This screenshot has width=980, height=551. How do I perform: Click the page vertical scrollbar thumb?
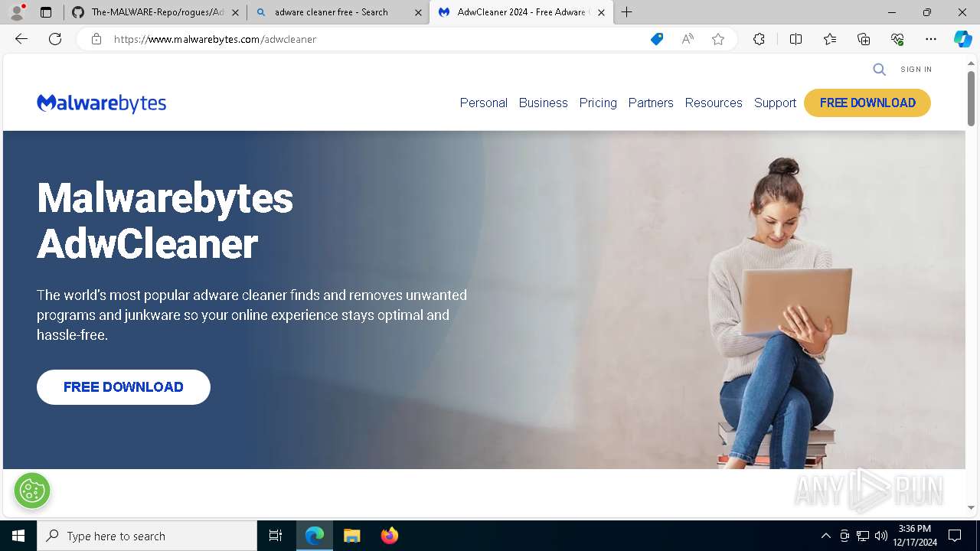coord(971,98)
